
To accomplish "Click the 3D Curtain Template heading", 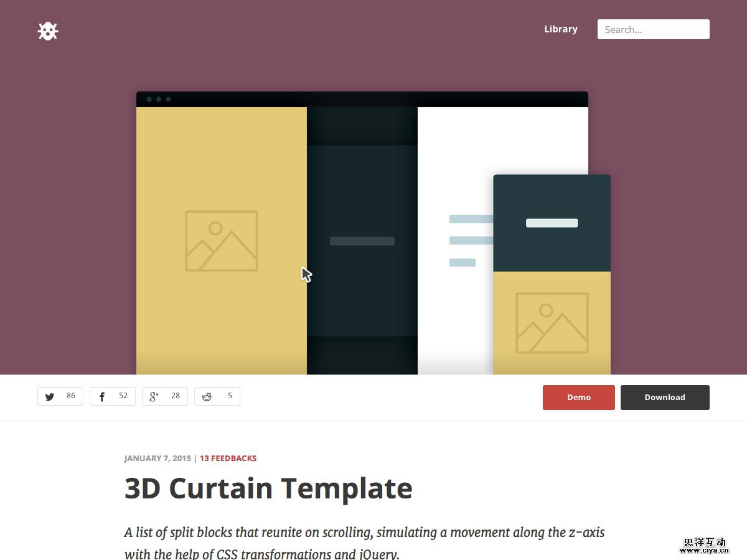I will pyautogui.click(x=268, y=489).
